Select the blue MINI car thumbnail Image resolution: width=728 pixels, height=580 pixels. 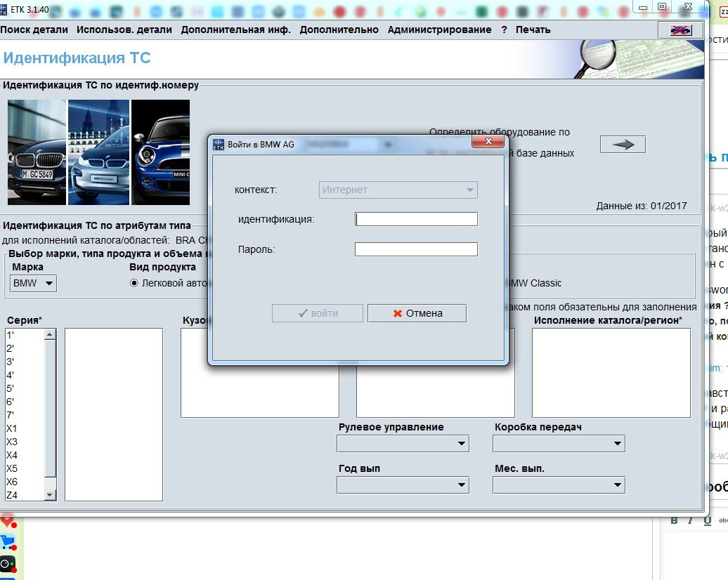161,152
